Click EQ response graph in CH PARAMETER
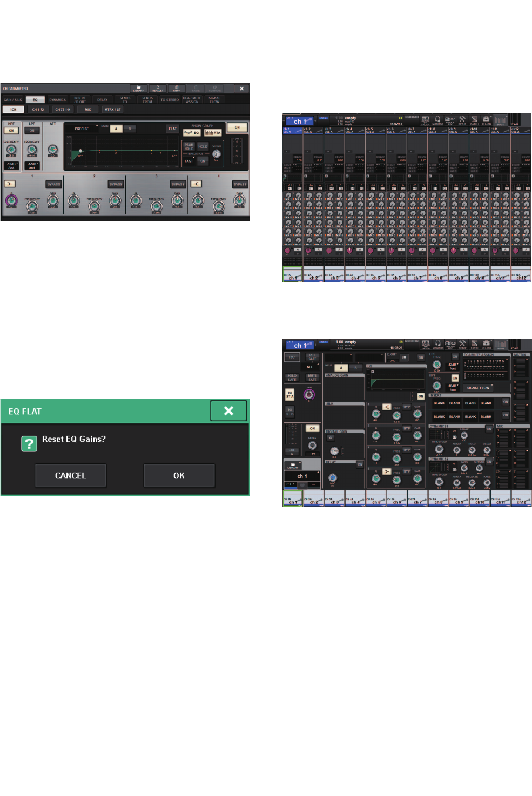Screen dimensions: 532x796 (124, 151)
